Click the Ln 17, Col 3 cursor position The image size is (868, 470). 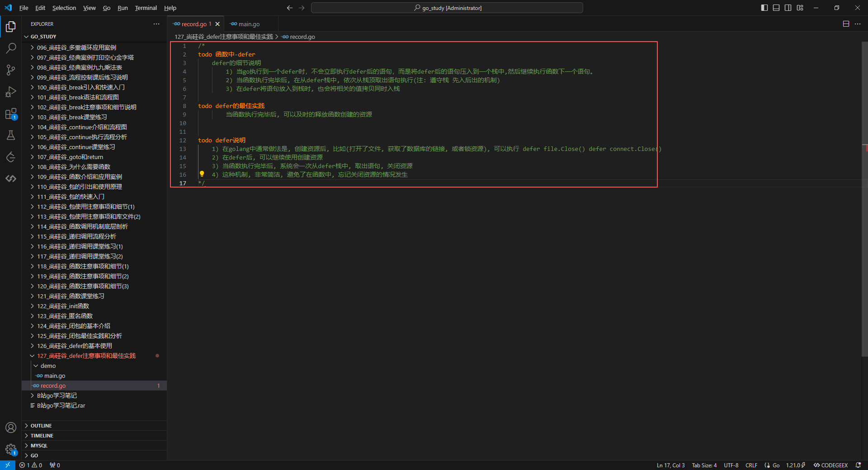(x=670, y=465)
